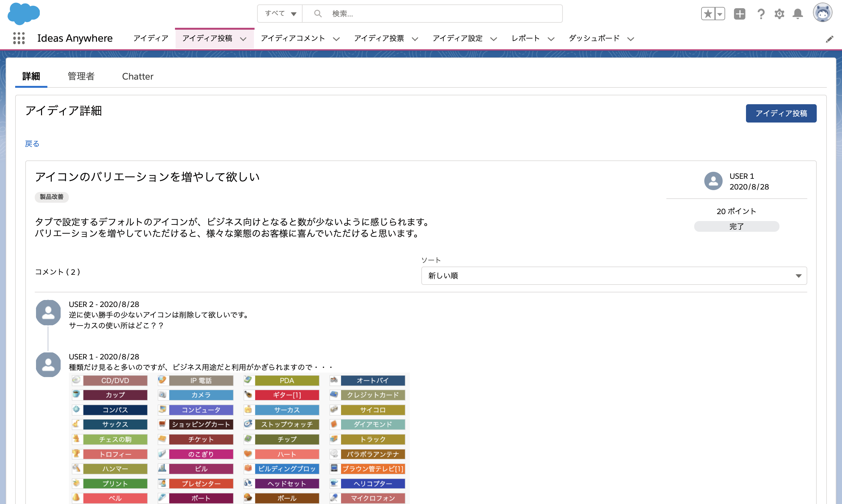Open the favorites list dropdown arrow

click(720, 14)
